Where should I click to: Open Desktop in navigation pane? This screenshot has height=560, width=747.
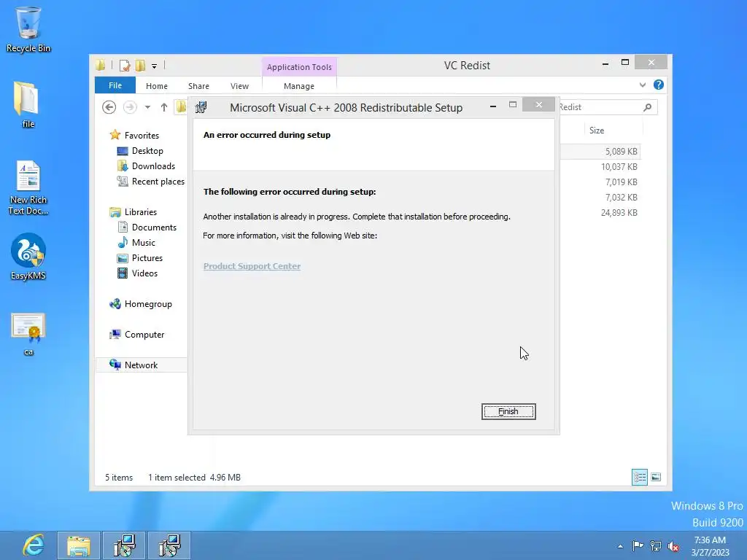pos(147,150)
